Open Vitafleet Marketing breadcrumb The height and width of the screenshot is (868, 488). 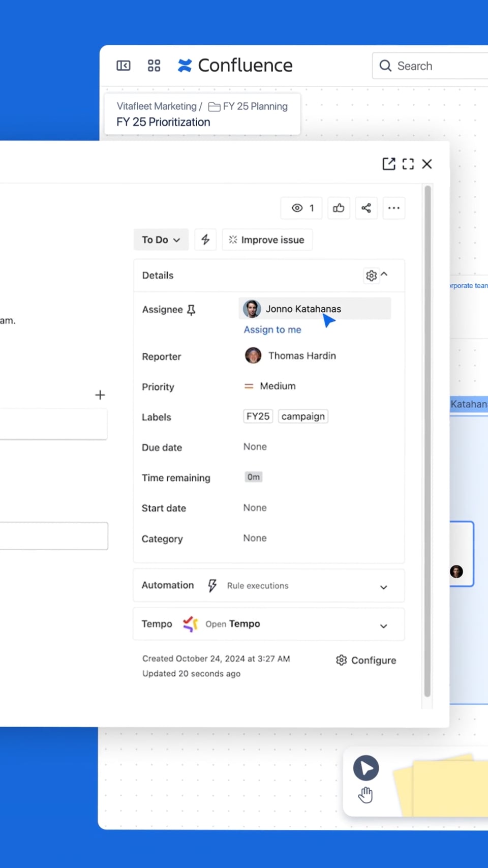(x=157, y=106)
